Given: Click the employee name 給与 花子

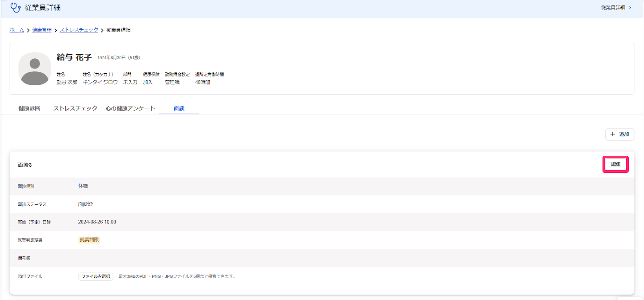Looking at the screenshot, I should tap(74, 57).
